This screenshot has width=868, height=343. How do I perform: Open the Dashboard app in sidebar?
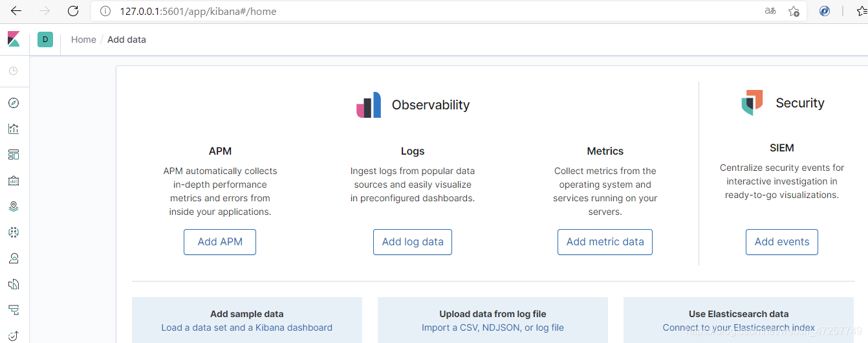click(14, 155)
